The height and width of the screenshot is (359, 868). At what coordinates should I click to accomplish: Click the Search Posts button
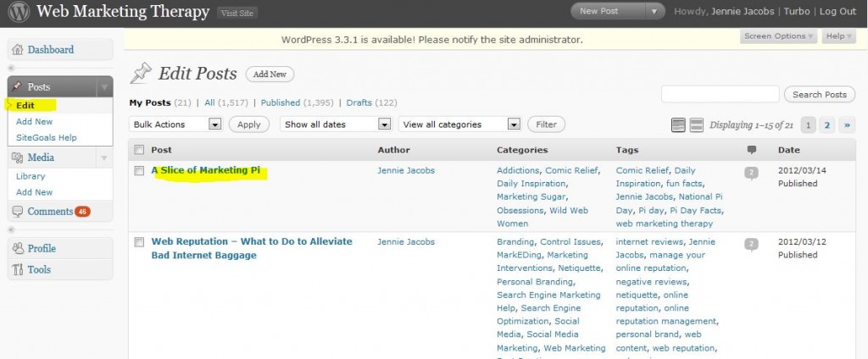coord(820,95)
